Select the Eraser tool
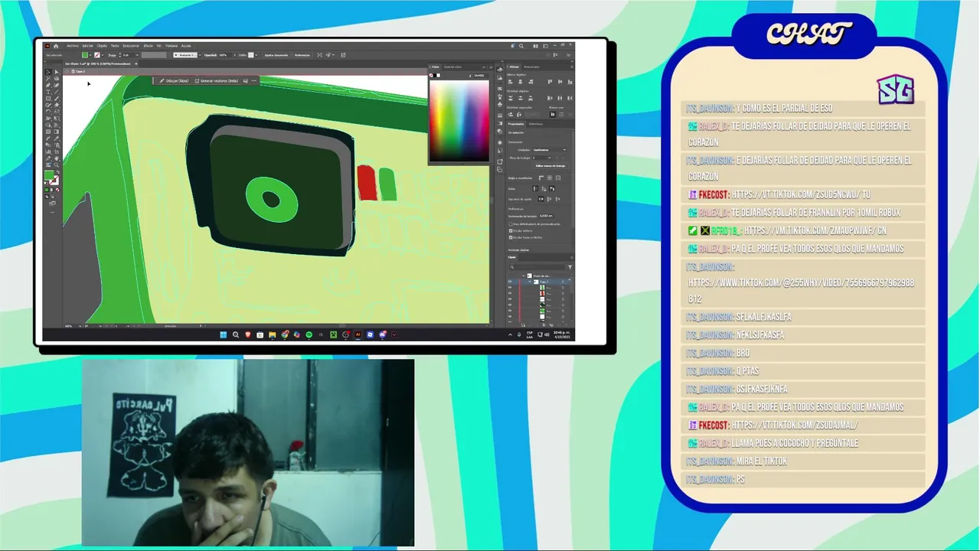 [57, 105]
